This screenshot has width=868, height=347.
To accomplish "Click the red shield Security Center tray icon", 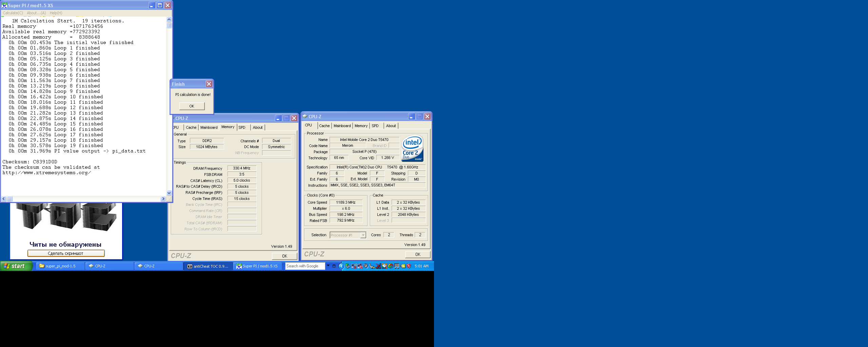I will 409,266.
